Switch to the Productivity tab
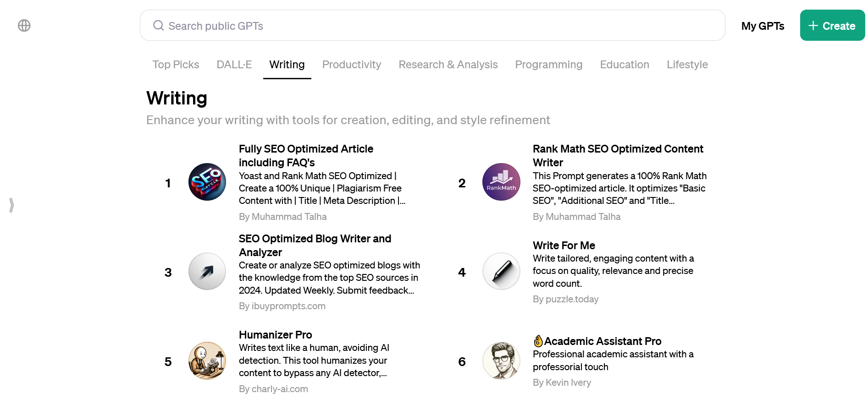This screenshot has height=410, width=868. (352, 65)
